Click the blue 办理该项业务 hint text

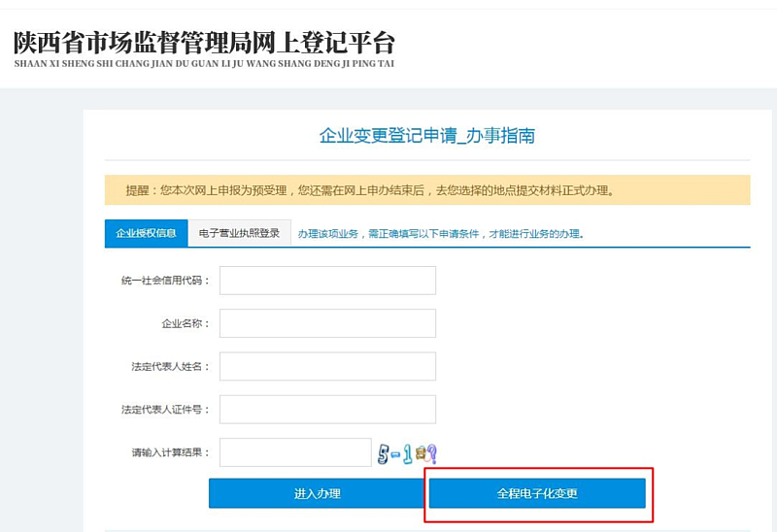coord(440,234)
